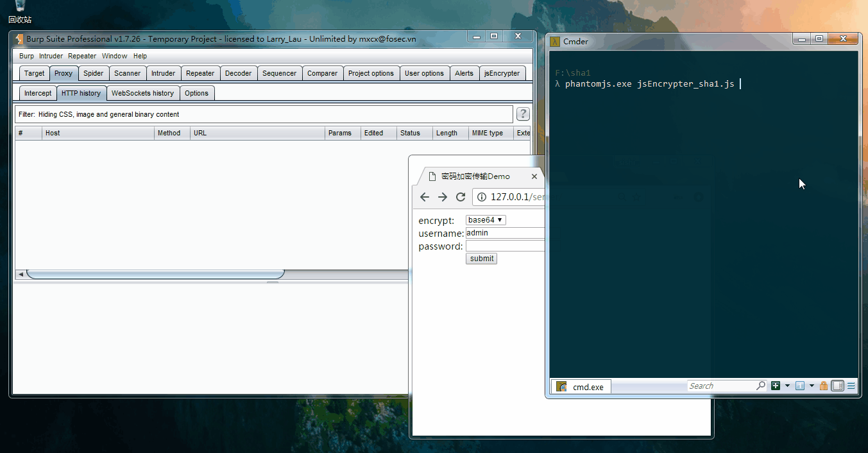The image size is (868, 453).
Task: Click the phantomjs.exe command line text
Action: tap(649, 84)
